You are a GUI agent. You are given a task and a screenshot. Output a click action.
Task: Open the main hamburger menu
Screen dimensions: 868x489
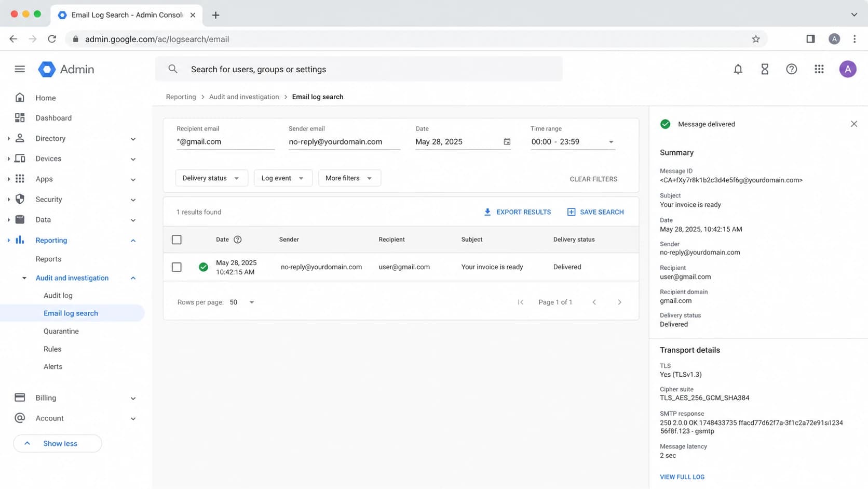pyautogui.click(x=20, y=69)
